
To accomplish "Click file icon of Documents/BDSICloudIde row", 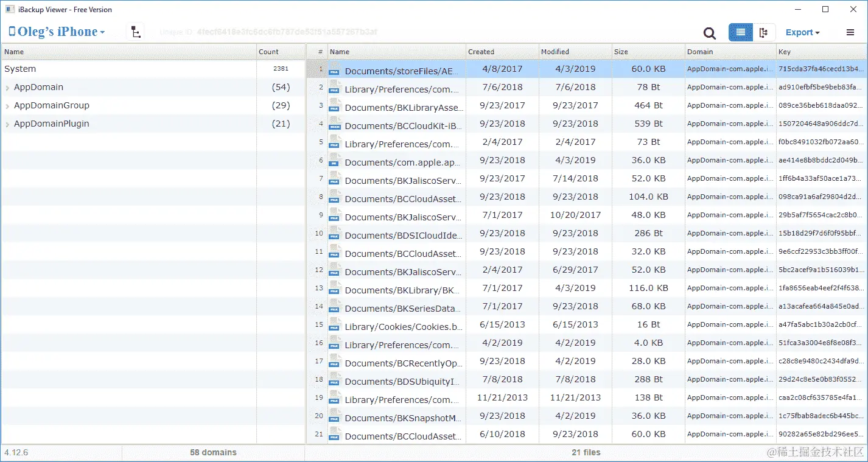I will pyautogui.click(x=335, y=233).
